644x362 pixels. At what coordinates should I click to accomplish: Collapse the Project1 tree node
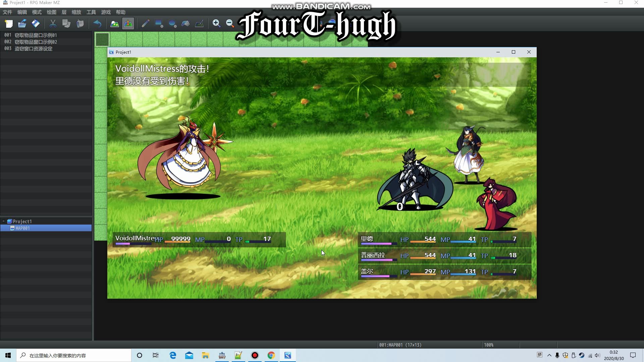pyautogui.click(x=4, y=221)
